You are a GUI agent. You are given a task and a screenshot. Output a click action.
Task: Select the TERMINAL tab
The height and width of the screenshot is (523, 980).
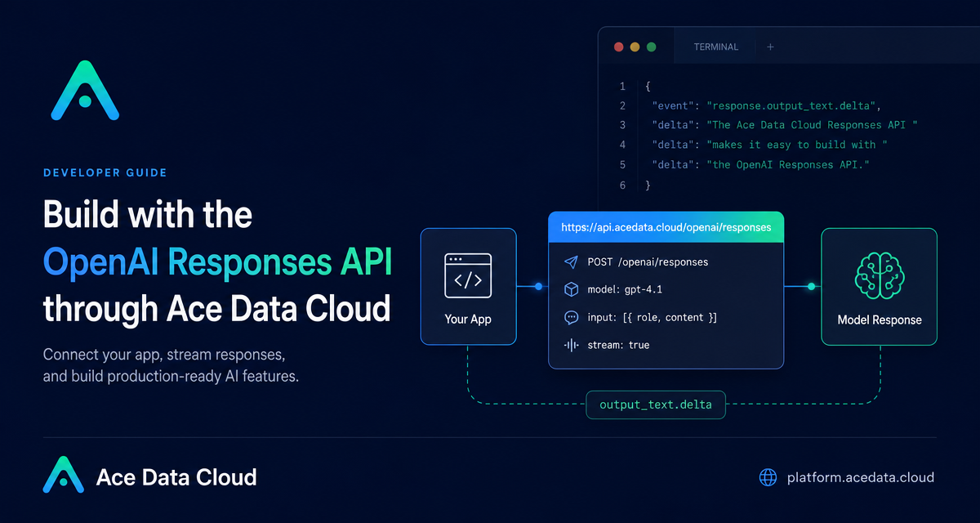point(715,47)
